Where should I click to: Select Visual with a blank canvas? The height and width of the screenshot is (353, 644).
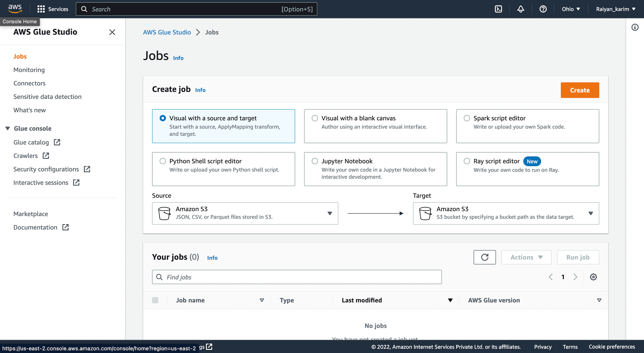coord(315,118)
